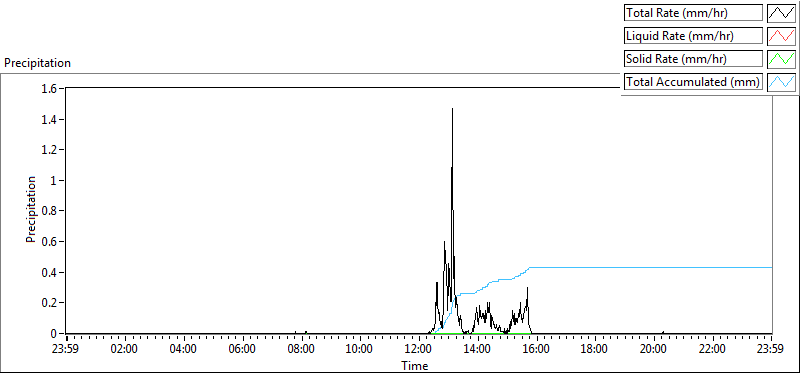The width and height of the screenshot is (800, 373).
Task: Click the 14:00 time tick label
Action: coord(478,349)
